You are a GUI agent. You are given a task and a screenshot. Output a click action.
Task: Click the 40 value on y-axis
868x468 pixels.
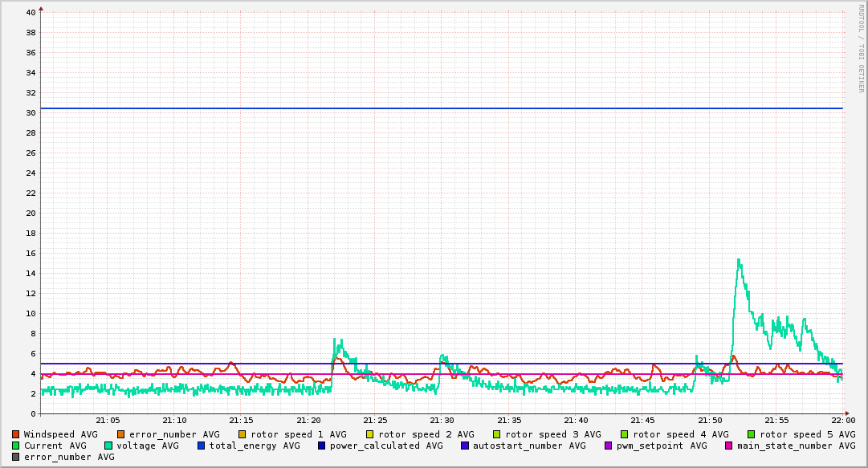(31, 13)
